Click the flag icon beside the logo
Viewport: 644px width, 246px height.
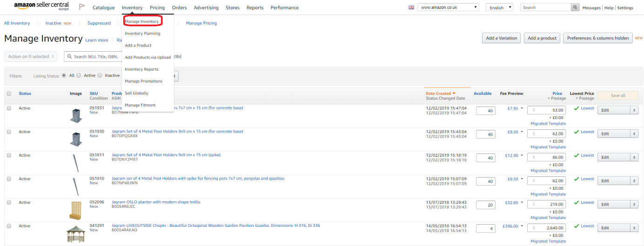click(82, 7)
